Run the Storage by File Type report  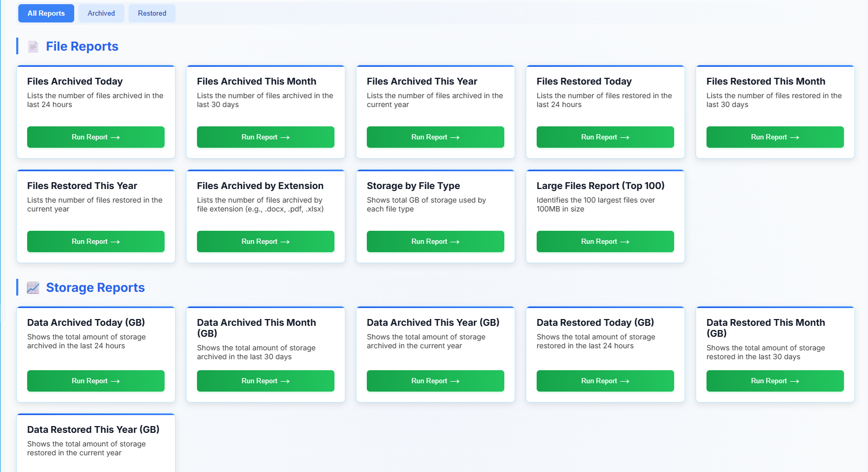[x=435, y=241]
